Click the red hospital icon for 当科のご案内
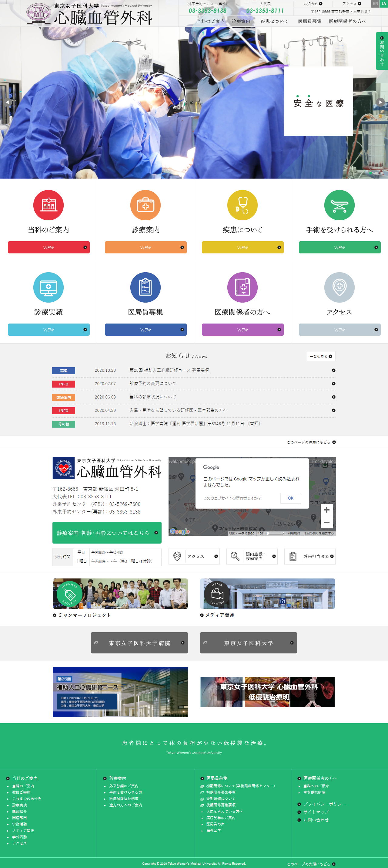The height and width of the screenshot is (868, 388). click(48, 205)
